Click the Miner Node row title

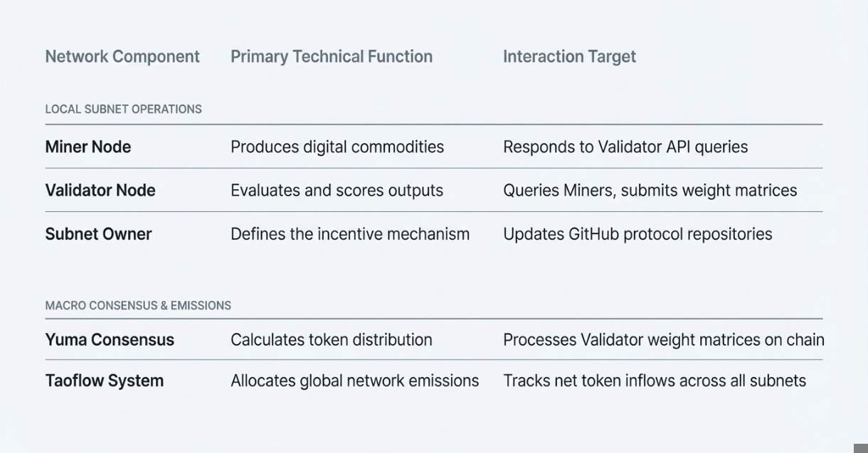(x=88, y=147)
